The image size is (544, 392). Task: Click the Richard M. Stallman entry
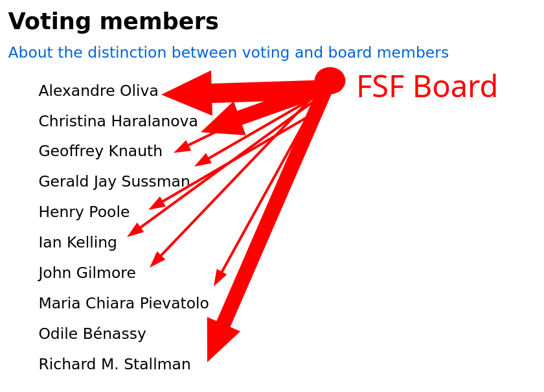coord(115,364)
